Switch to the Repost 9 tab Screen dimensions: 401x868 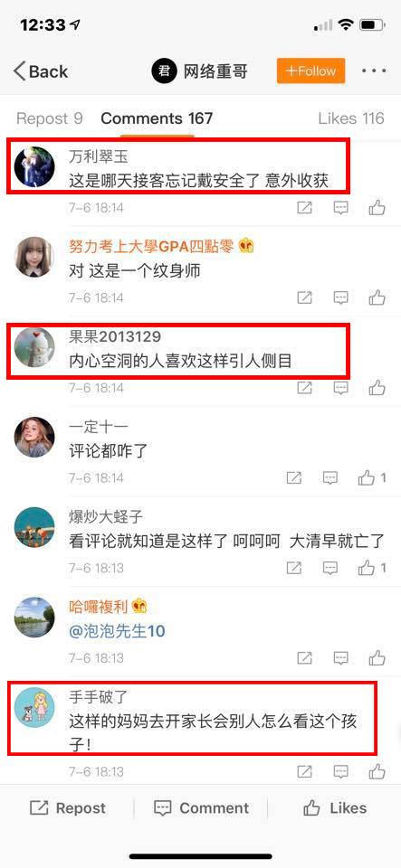click(x=49, y=118)
